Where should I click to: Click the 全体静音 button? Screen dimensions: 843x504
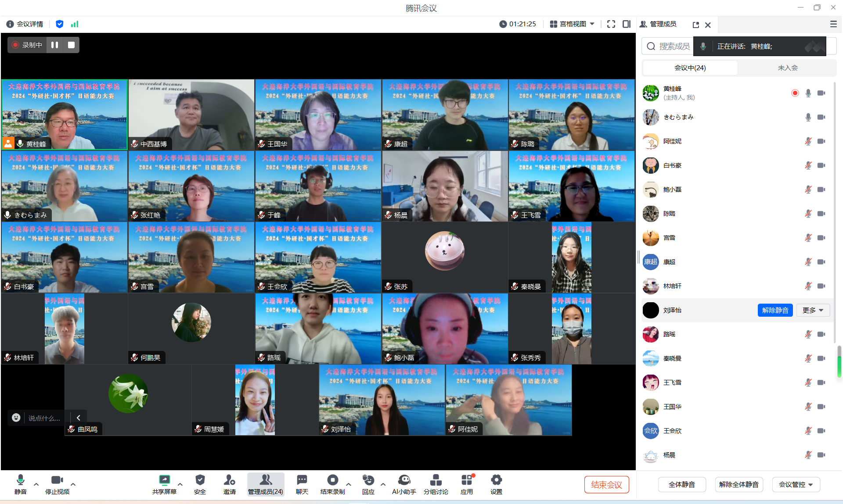[x=681, y=485]
